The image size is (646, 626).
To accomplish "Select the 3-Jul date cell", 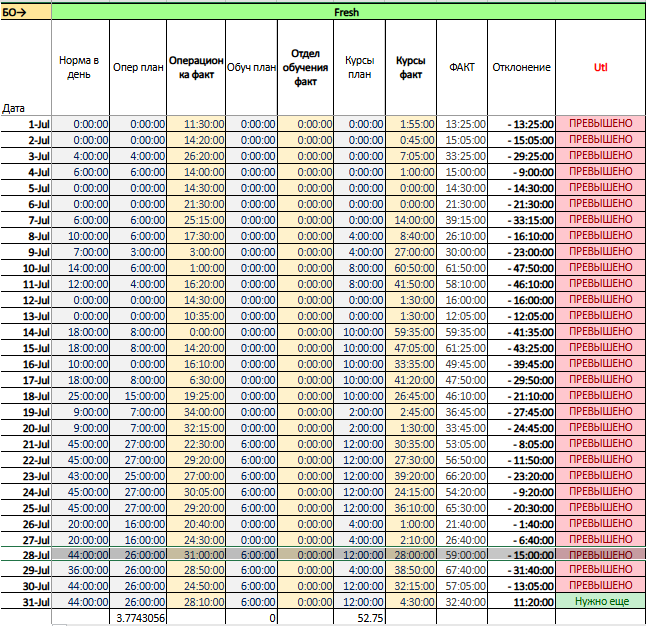I will [x=26, y=156].
